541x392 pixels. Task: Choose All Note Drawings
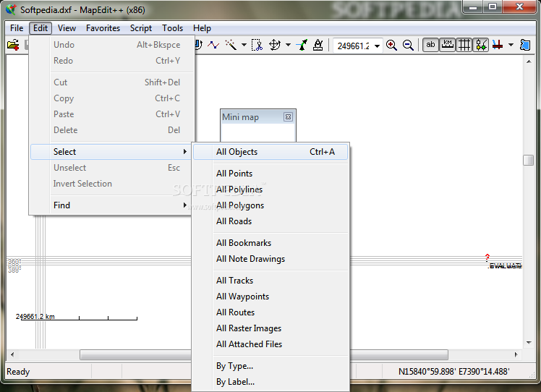[x=270, y=259]
